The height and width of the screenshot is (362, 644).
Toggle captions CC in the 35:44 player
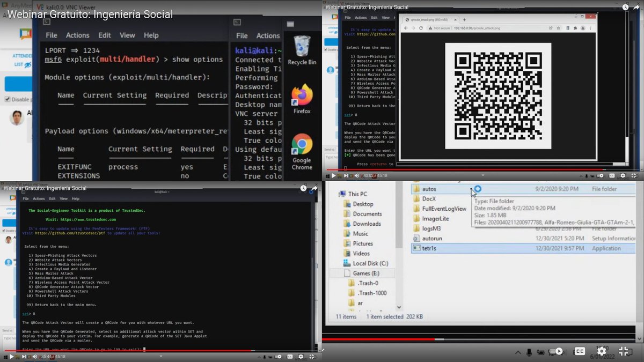[x=290, y=357]
